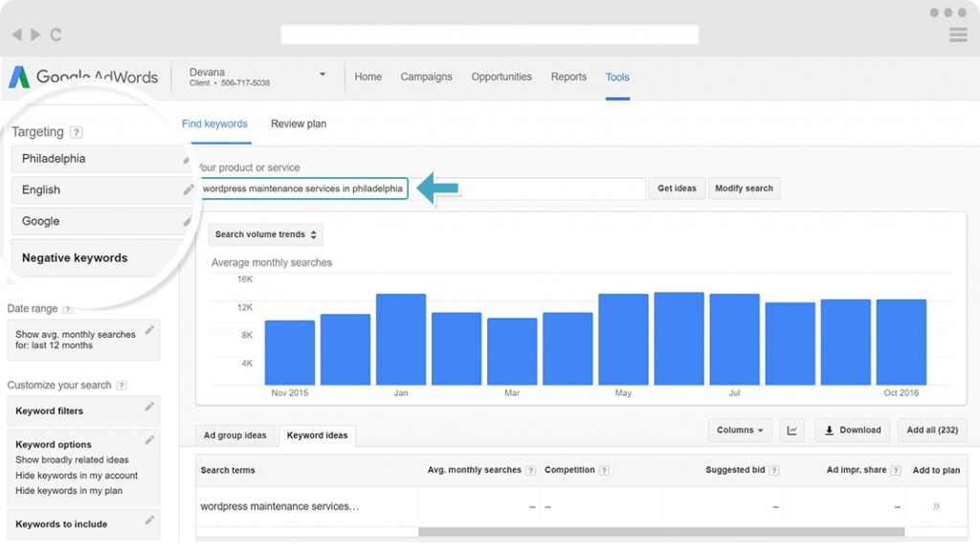980x554 pixels.
Task: Open the browser hamburger menu
Action: (x=957, y=34)
